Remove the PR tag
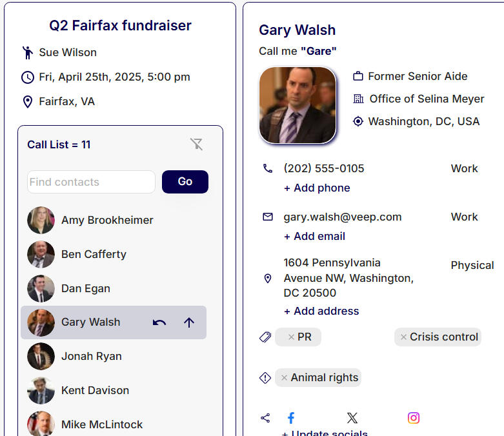504x436 pixels. [x=291, y=337]
